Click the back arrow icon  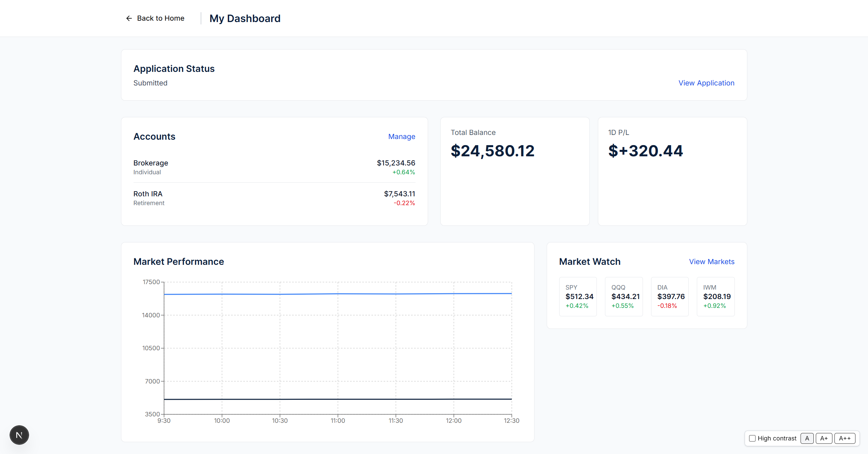(129, 18)
